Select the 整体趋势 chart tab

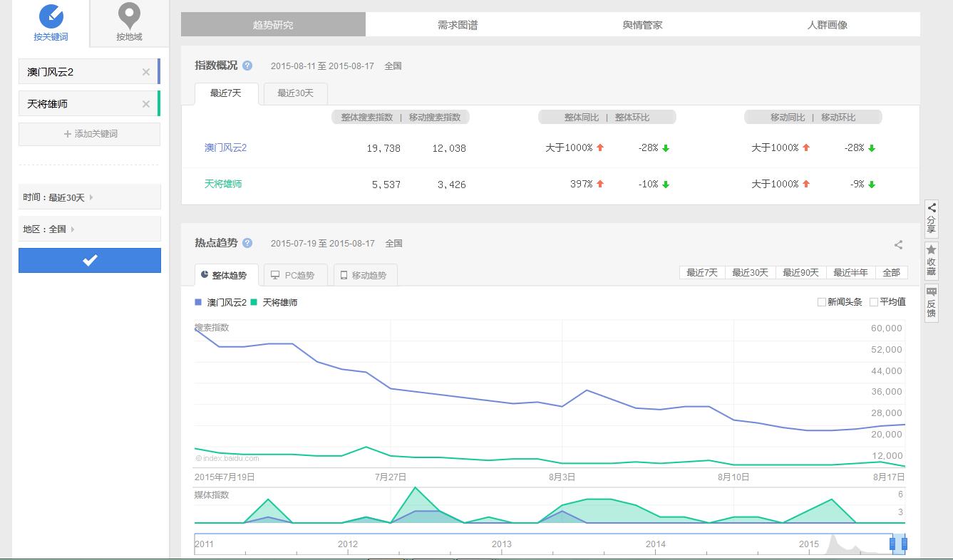click(x=226, y=275)
